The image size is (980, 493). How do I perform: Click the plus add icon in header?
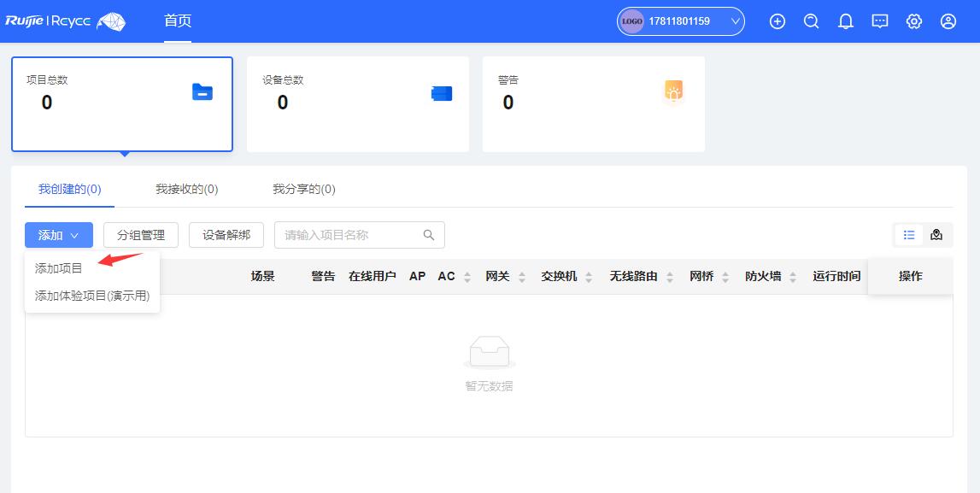pyautogui.click(x=778, y=21)
